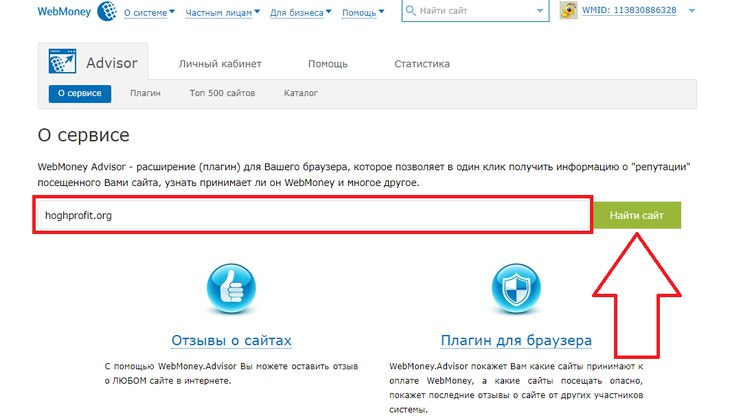Click the WebMoney text logo
This screenshot has width=730, height=418.
[64, 11]
